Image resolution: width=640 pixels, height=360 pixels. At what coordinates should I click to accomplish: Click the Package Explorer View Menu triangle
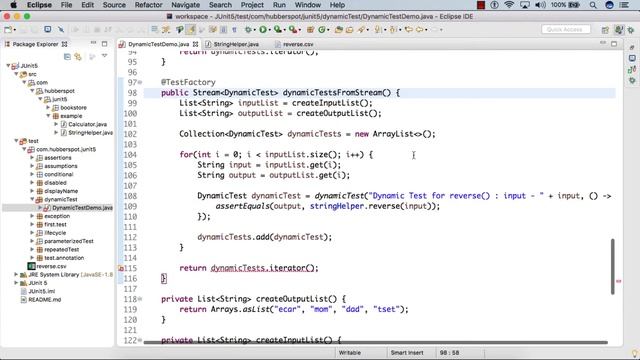tap(104, 56)
